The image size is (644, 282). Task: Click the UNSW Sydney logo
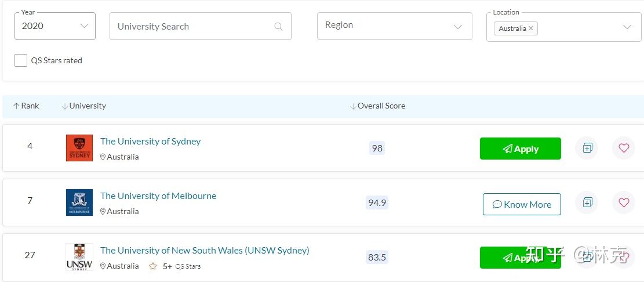click(79, 257)
